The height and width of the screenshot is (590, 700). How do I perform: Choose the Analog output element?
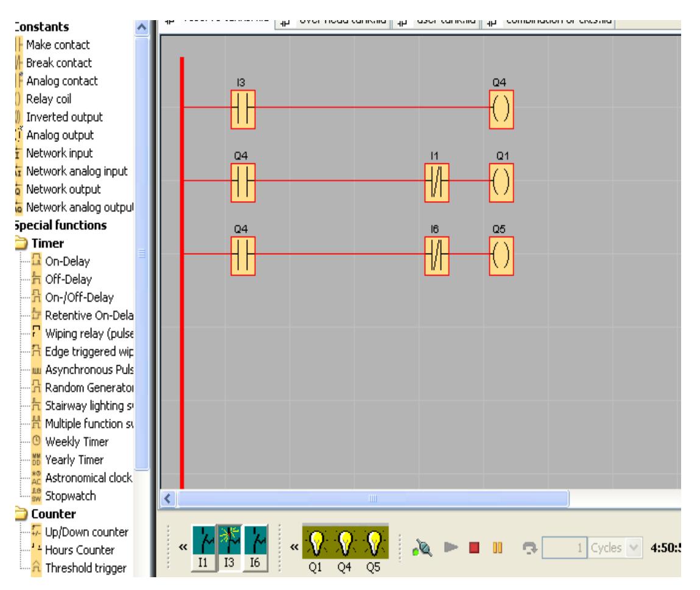coord(55,135)
